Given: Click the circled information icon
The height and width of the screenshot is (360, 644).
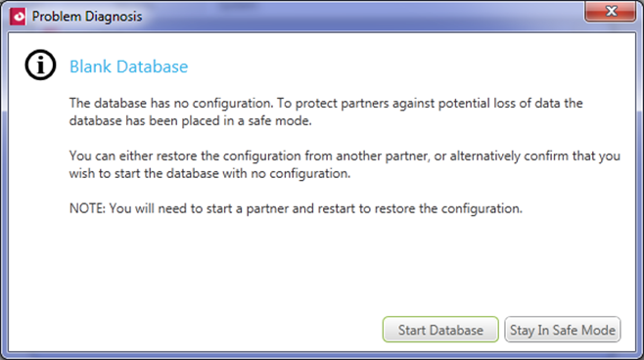Looking at the screenshot, I should (x=40, y=65).
